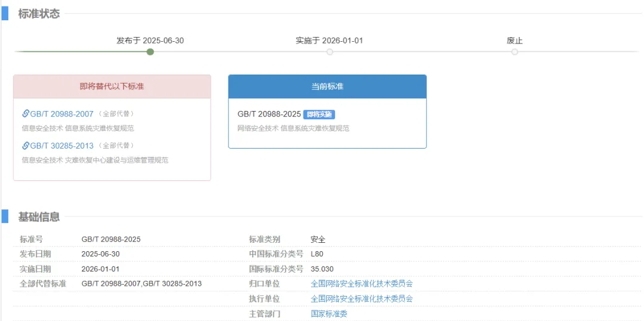Click GB/T 20988-2025 title in current standard card

click(269, 114)
